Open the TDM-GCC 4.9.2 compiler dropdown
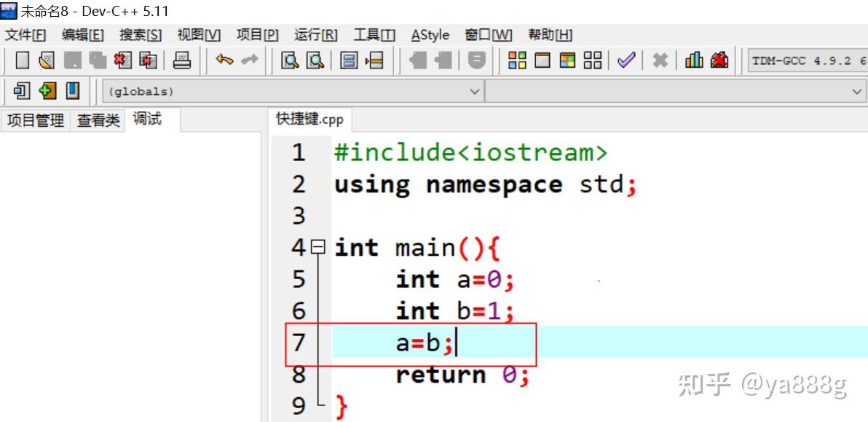The width and height of the screenshot is (868, 422). point(807,60)
